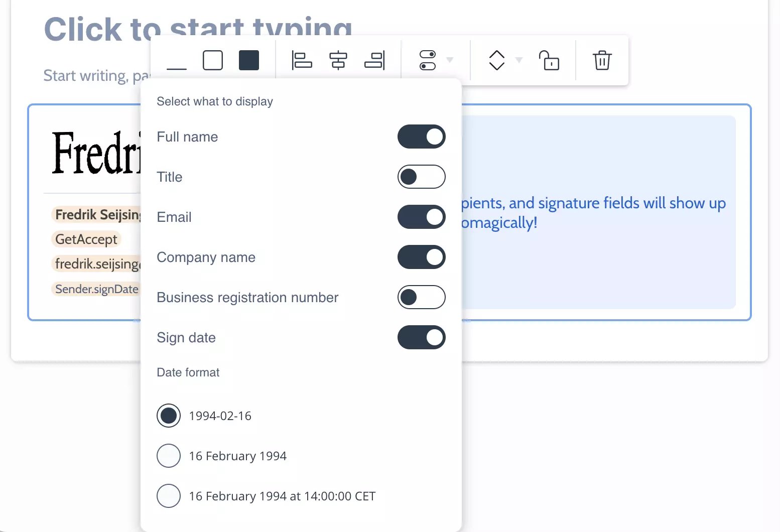Delete block with the trash icon

[602, 61]
